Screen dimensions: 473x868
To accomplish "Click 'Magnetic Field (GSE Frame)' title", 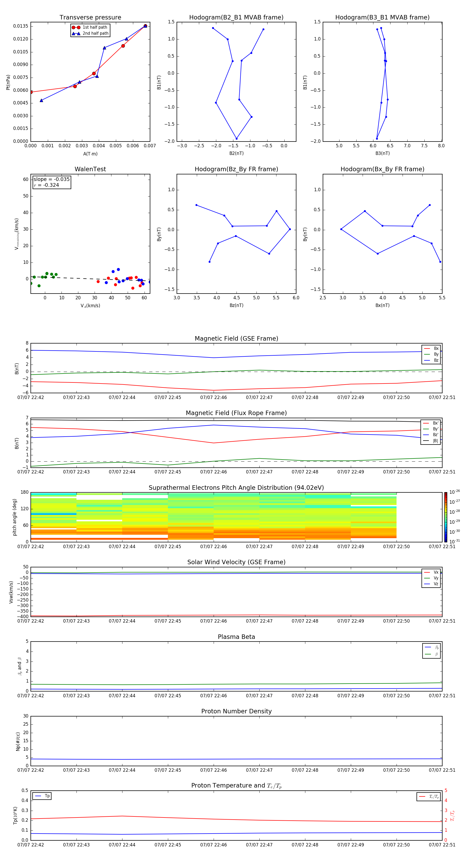I will point(236,339).
